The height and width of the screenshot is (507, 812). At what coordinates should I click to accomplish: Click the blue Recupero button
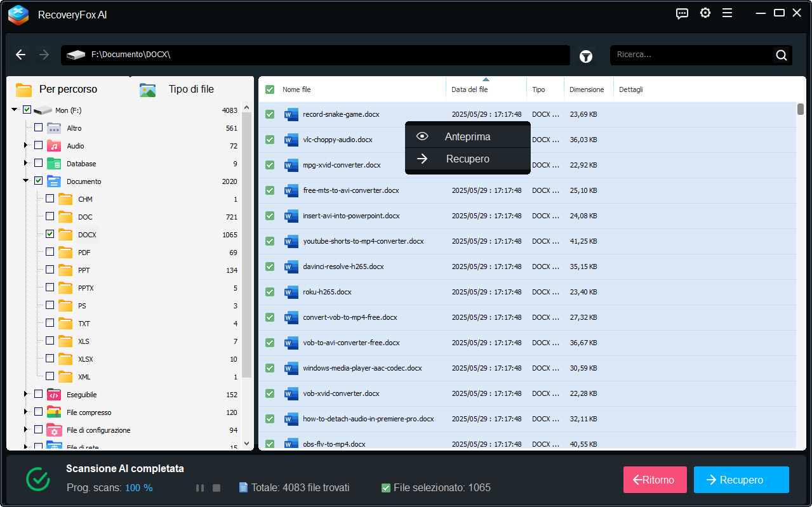tap(742, 480)
